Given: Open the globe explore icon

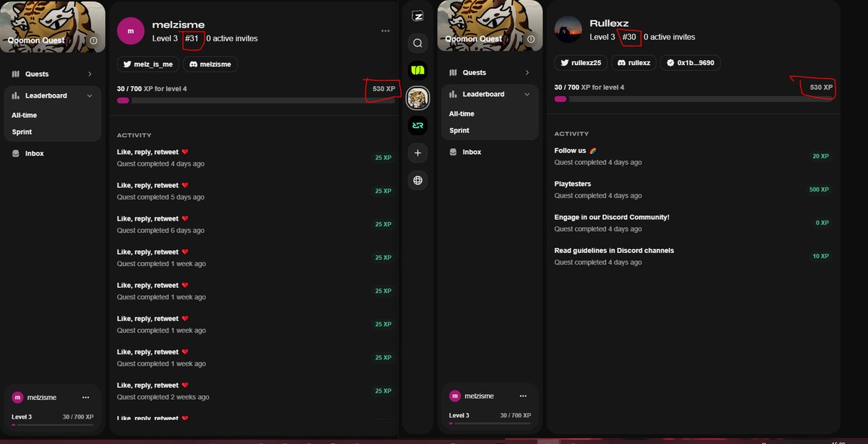Looking at the screenshot, I should pos(417,180).
